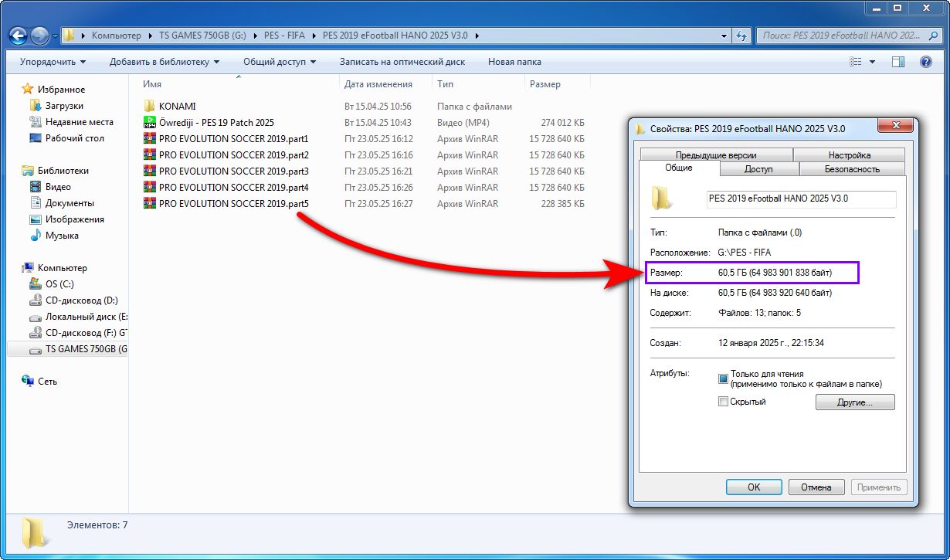950x560 pixels.
Task: Open the Безопасность tab
Action: (852, 169)
